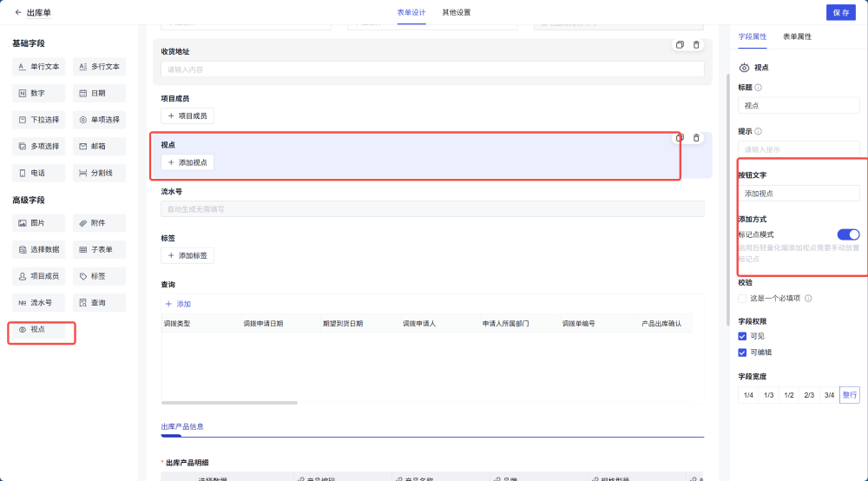Add the 流水号 field component
Viewport: 868px width, 481px height.
tap(38, 303)
